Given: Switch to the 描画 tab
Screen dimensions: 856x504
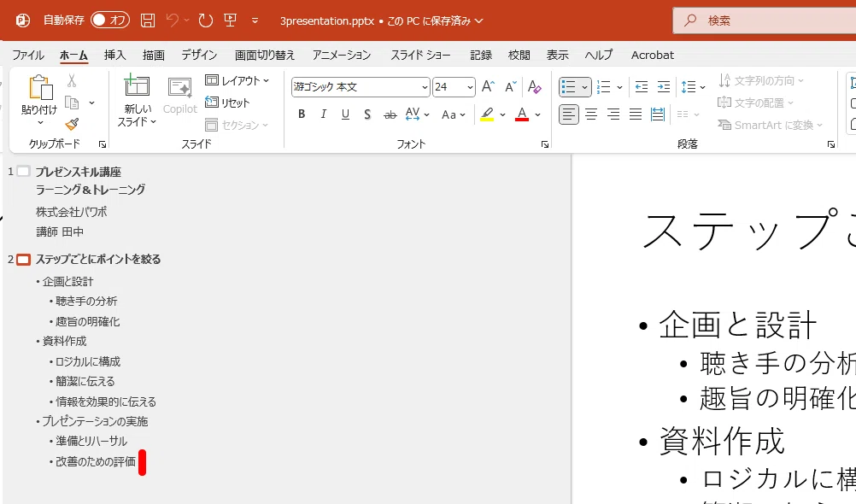Looking at the screenshot, I should tap(154, 56).
